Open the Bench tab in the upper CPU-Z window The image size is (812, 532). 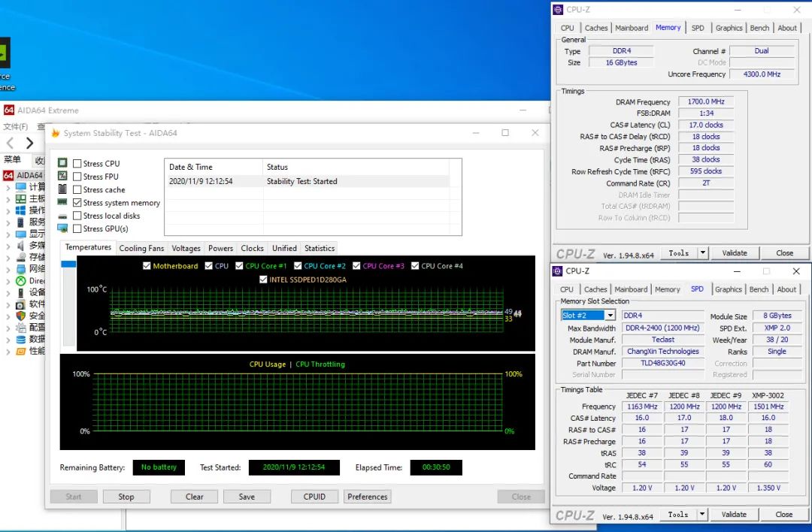(759, 28)
